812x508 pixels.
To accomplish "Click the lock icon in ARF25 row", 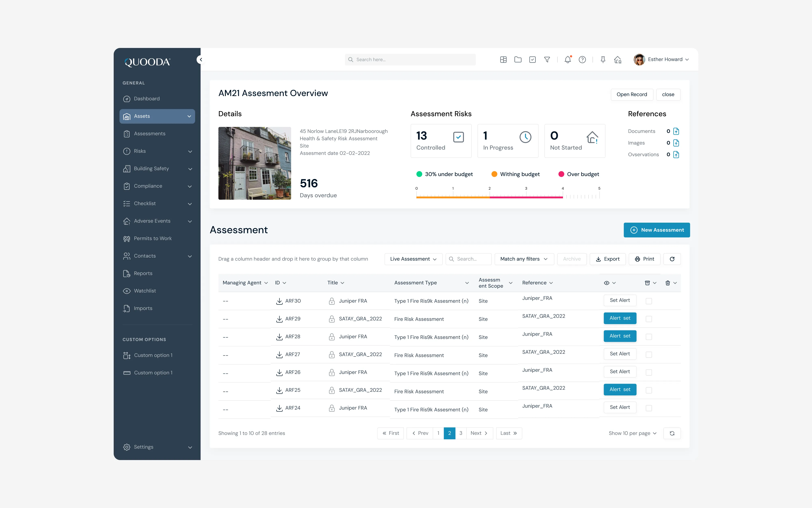I will pyautogui.click(x=332, y=390).
